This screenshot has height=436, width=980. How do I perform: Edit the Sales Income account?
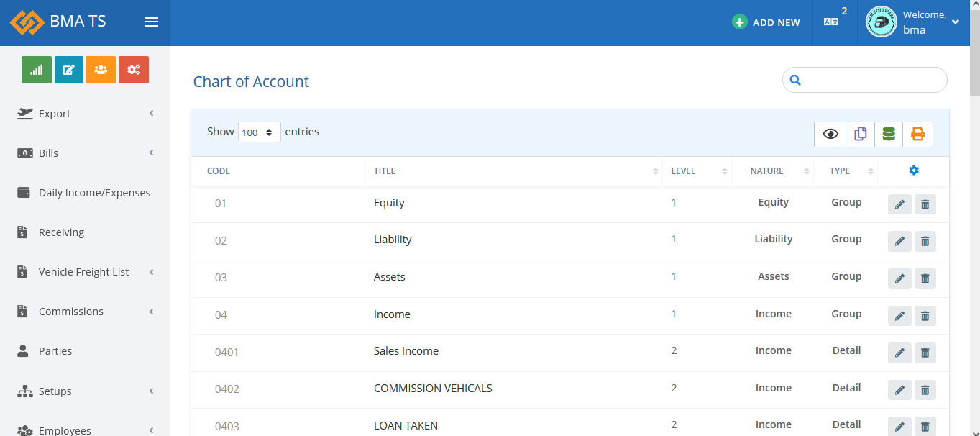click(899, 353)
